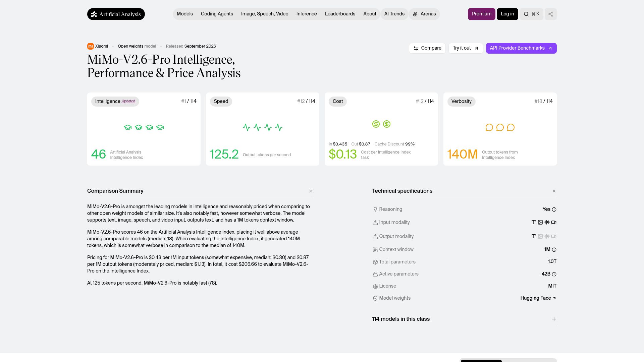Collapse the Technical specifications section

(554, 191)
